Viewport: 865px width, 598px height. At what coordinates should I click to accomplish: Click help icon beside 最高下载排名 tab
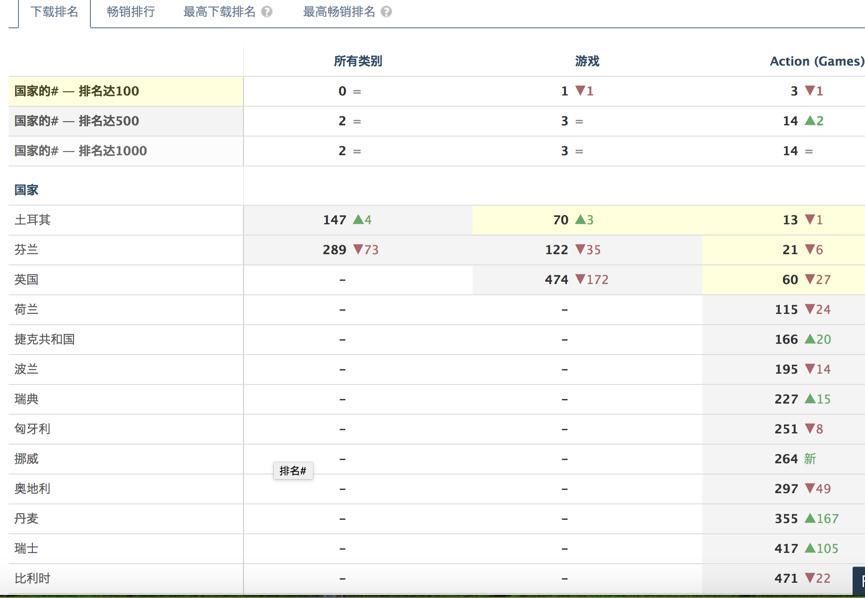[266, 12]
